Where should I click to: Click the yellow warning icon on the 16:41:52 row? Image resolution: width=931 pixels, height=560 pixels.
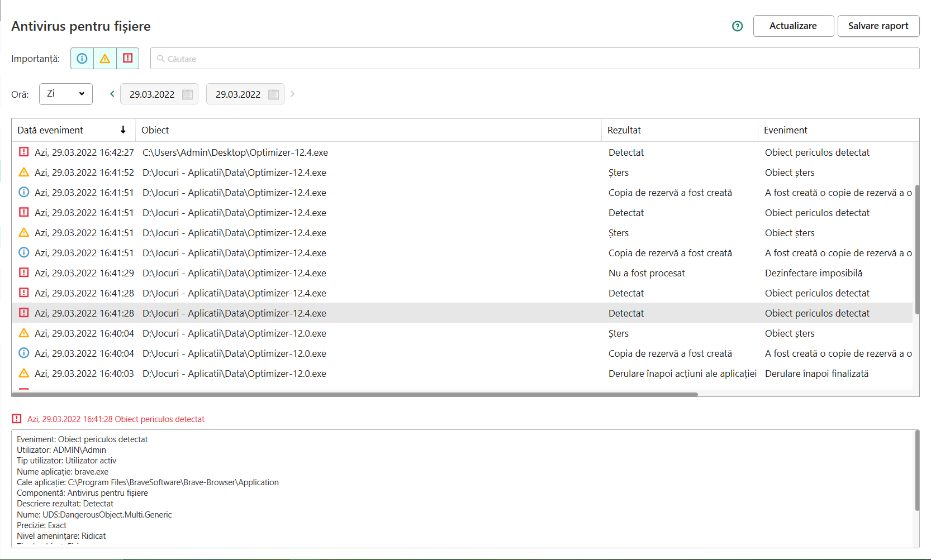(x=23, y=172)
